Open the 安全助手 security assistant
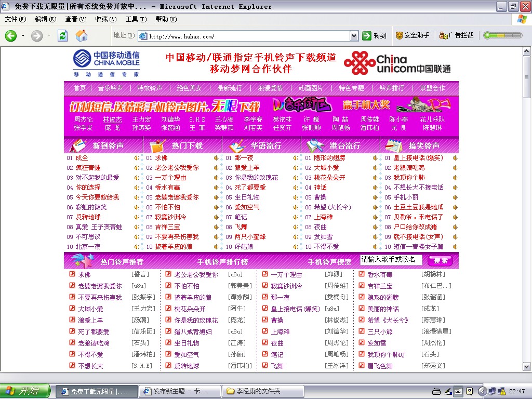 [x=412, y=35]
